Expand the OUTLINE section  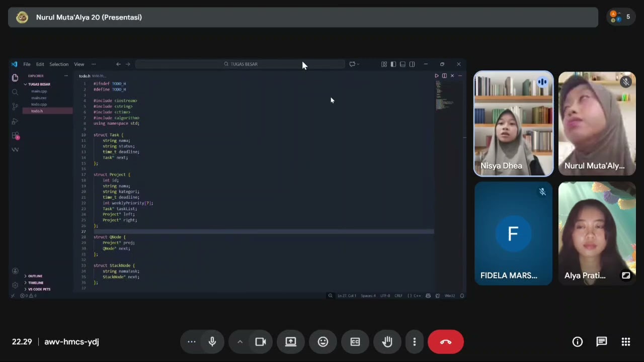pyautogui.click(x=35, y=276)
